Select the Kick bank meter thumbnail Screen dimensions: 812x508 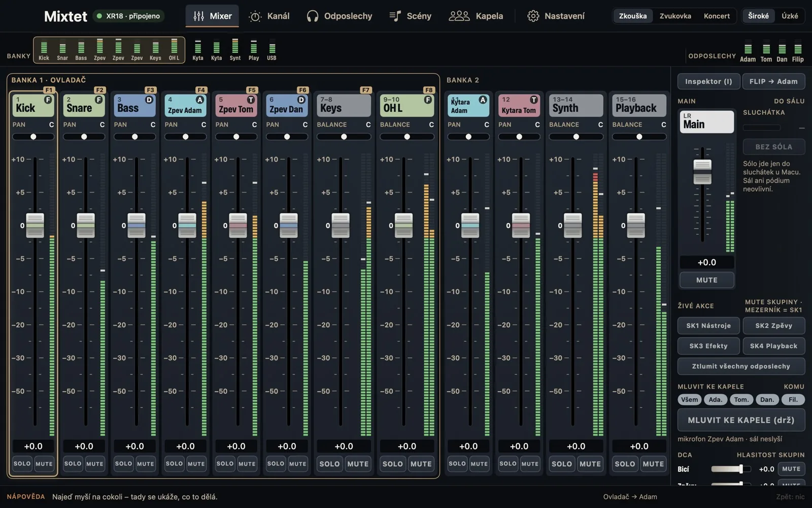tap(44, 50)
